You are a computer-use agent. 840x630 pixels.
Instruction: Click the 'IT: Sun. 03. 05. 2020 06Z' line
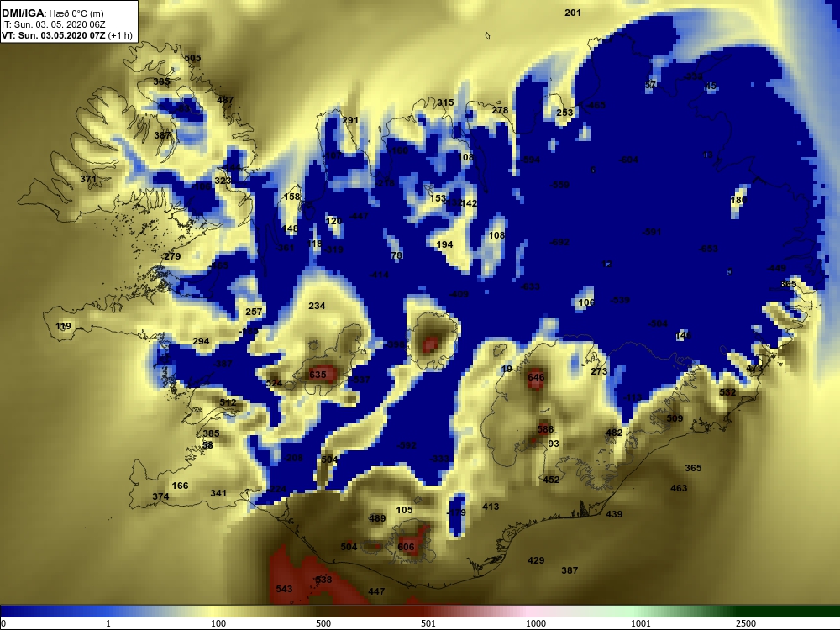pyautogui.click(x=54, y=24)
